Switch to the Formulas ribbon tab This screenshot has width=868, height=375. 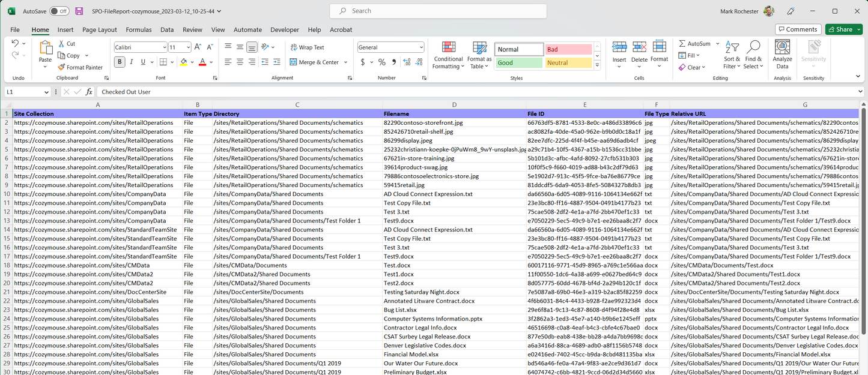[139, 29]
